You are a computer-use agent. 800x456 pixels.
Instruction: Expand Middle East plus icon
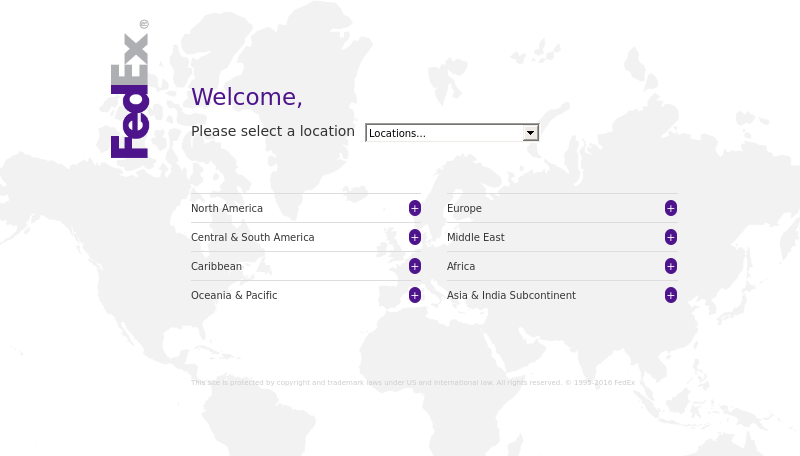click(671, 237)
